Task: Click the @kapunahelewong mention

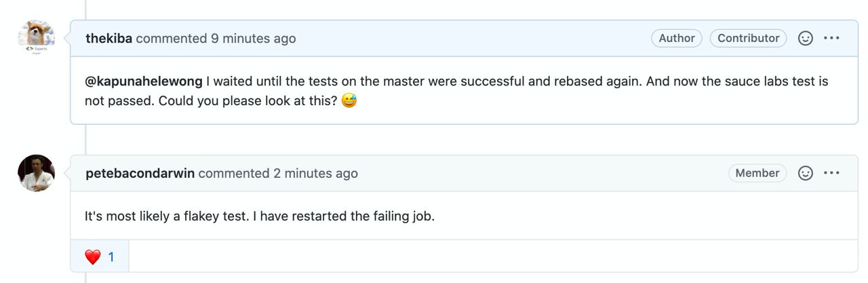Action: pyautogui.click(x=143, y=81)
